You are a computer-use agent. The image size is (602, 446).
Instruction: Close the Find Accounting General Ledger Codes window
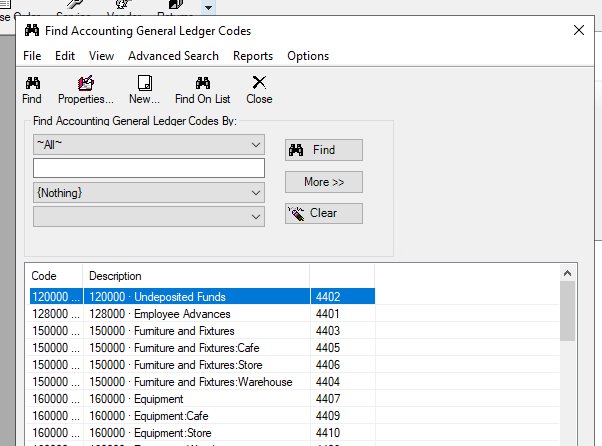click(x=579, y=30)
